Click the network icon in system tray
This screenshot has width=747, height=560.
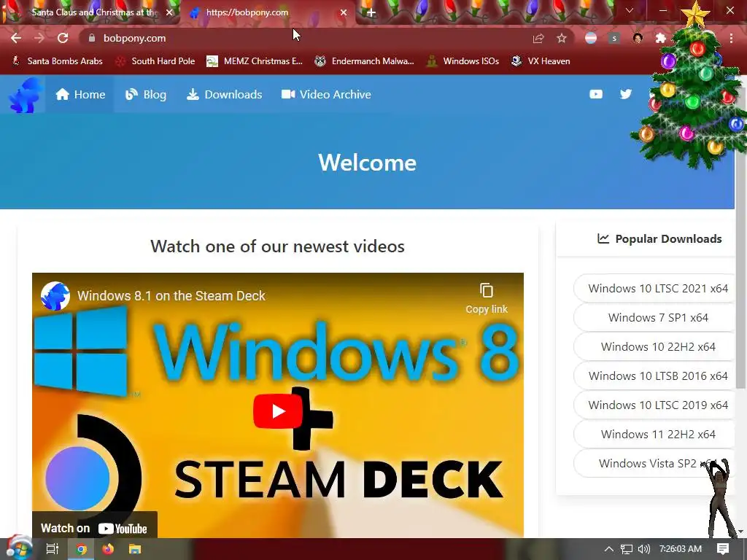[x=627, y=549]
